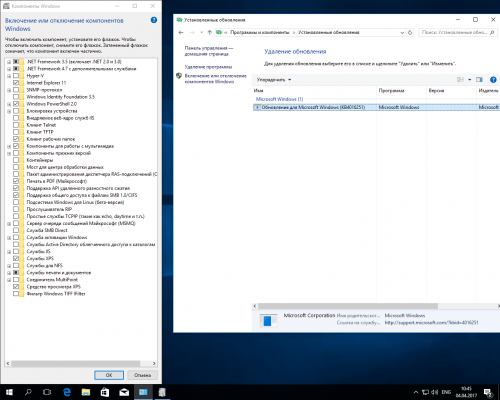Open the Action Center notifications icon

click(x=488, y=392)
